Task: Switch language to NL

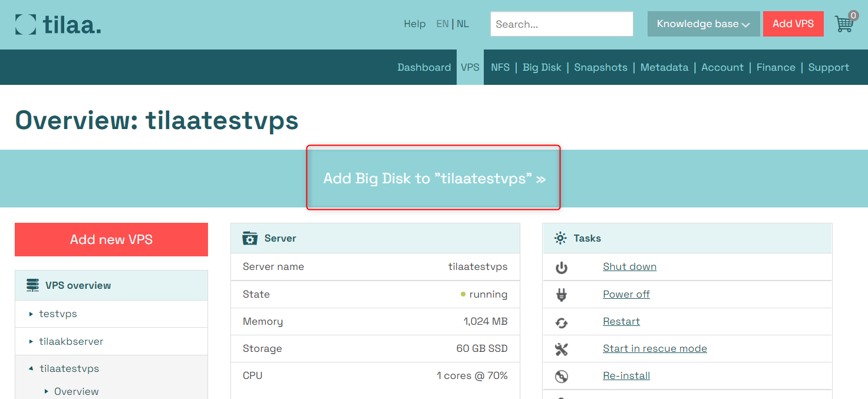Action: tap(463, 24)
